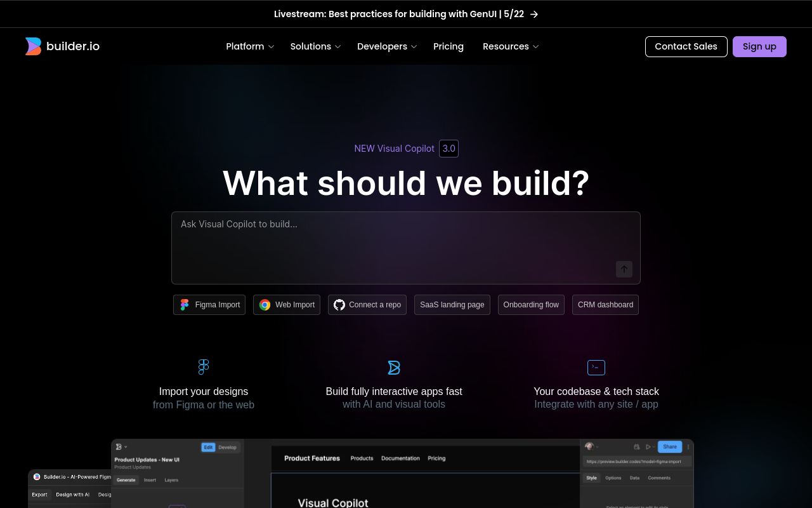The image size is (812, 508).
Task: Click the terminal icon above Your codebase
Action: point(596,368)
